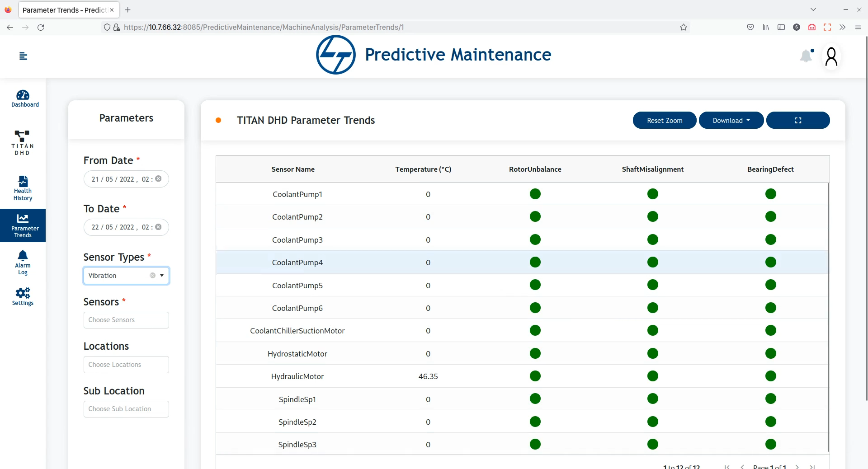The image size is (868, 469).
Task: Sort by RotorUnbalance column header
Action: point(535,169)
